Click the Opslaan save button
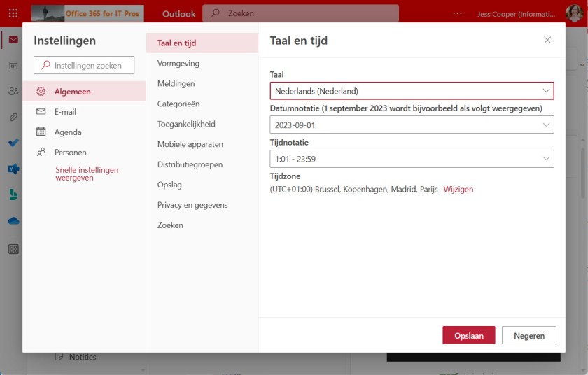Image resolution: width=588 pixels, height=375 pixels. pos(469,335)
